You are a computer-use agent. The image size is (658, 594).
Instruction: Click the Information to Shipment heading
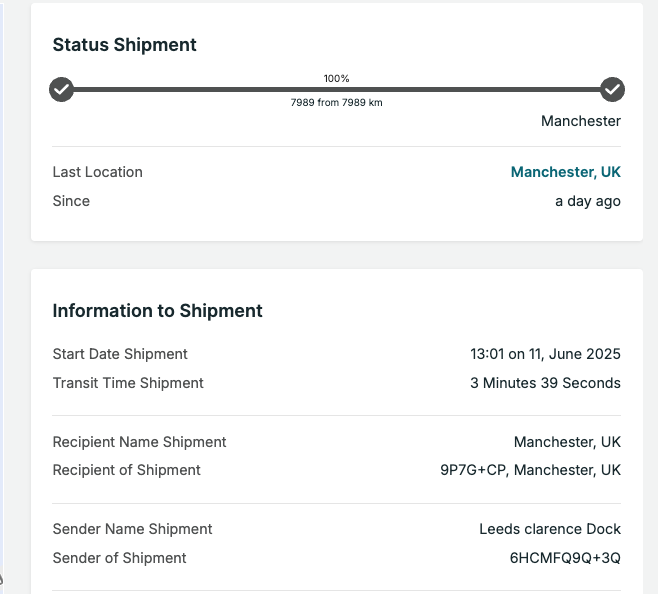coord(157,311)
